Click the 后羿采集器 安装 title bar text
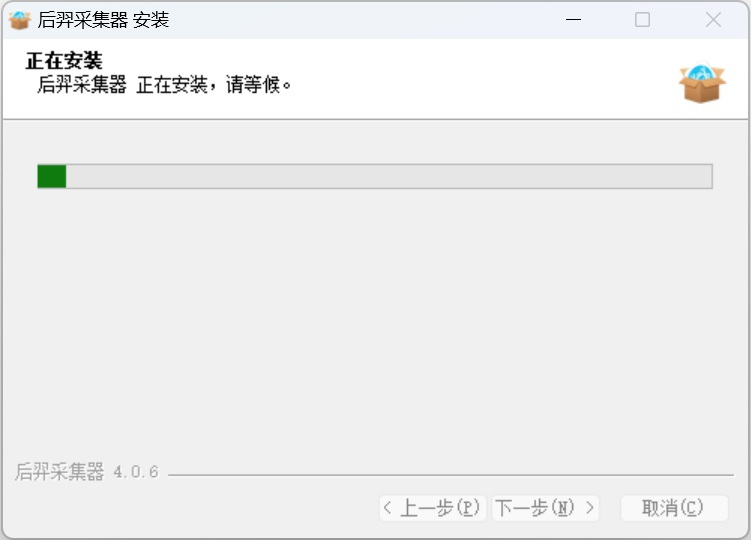 (x=103, y=20)
